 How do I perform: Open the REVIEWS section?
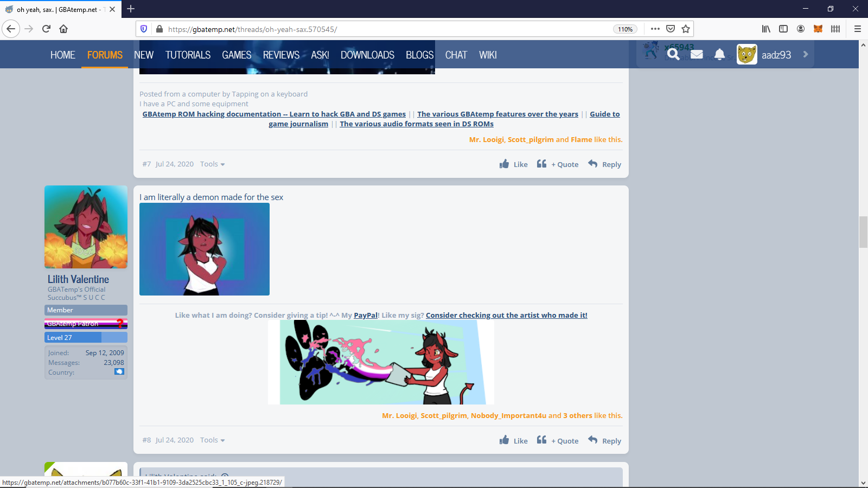281,55
